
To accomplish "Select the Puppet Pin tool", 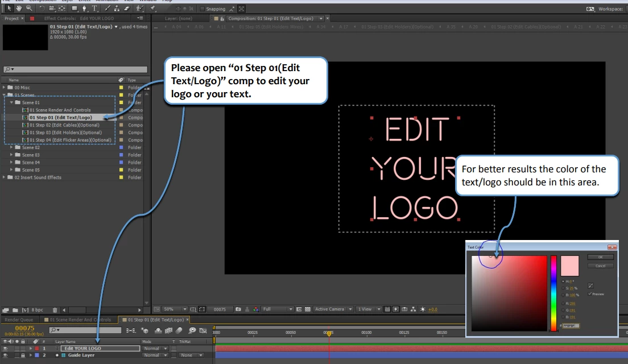I will pos(153,9).
